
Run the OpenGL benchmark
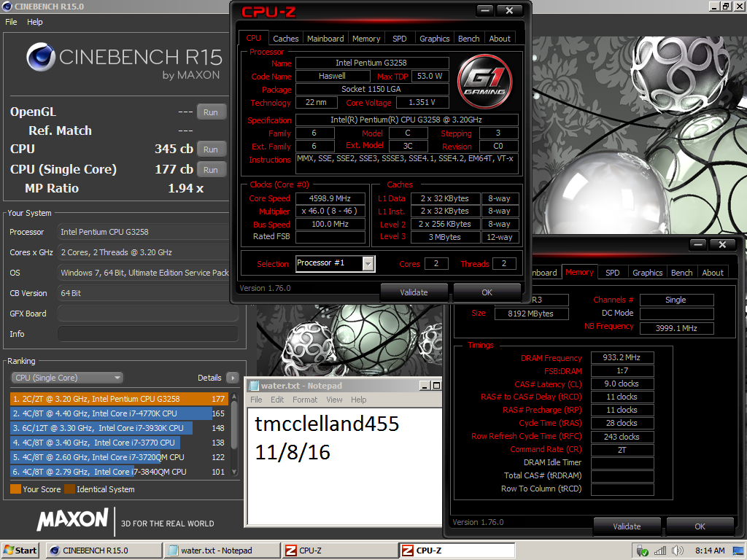[x=211, y=112]
